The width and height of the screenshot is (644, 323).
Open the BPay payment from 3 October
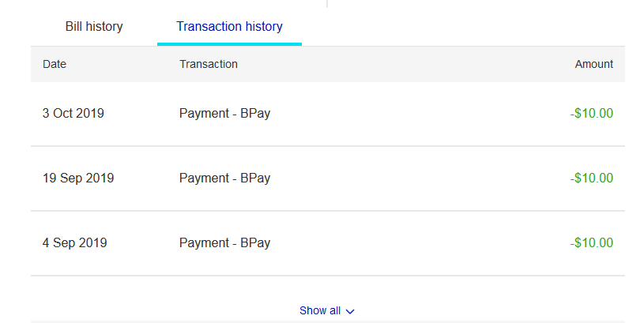pos(224,113)
